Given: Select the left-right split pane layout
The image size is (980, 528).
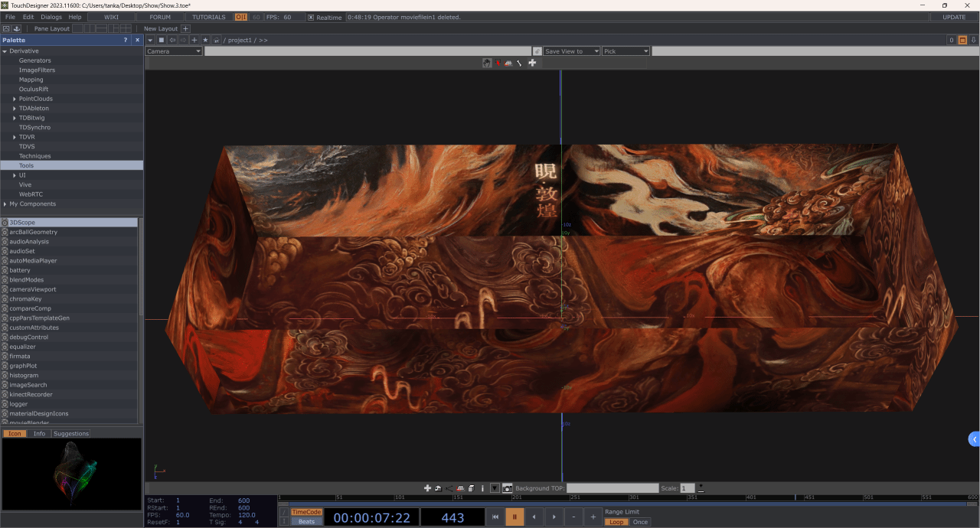Looking at the screenshot, I should (88, 28).
